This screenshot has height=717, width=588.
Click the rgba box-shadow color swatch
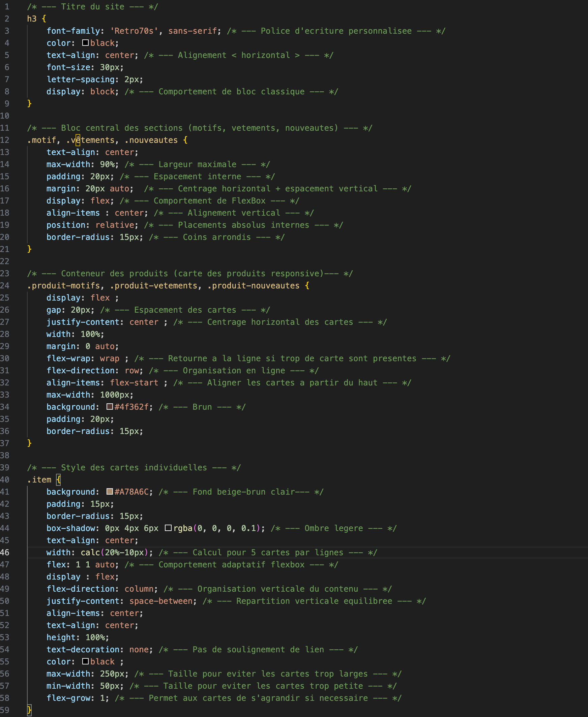pos(168,528)
